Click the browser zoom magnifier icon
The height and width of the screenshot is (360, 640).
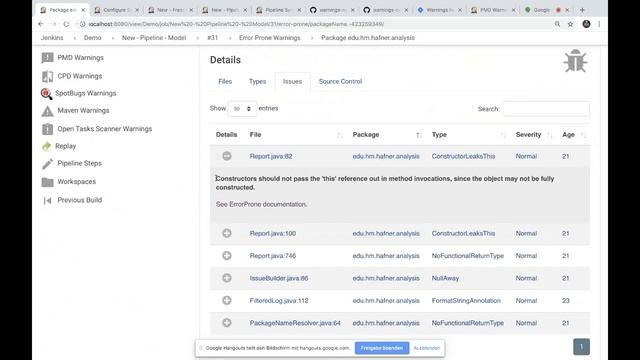(557, 24)
